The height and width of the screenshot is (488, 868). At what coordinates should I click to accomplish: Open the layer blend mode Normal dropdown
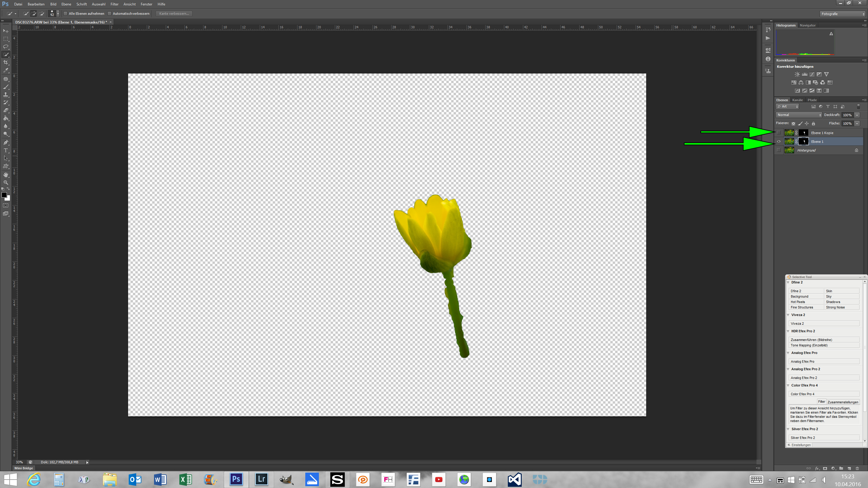pyautogui.click(x=799, y=115)
